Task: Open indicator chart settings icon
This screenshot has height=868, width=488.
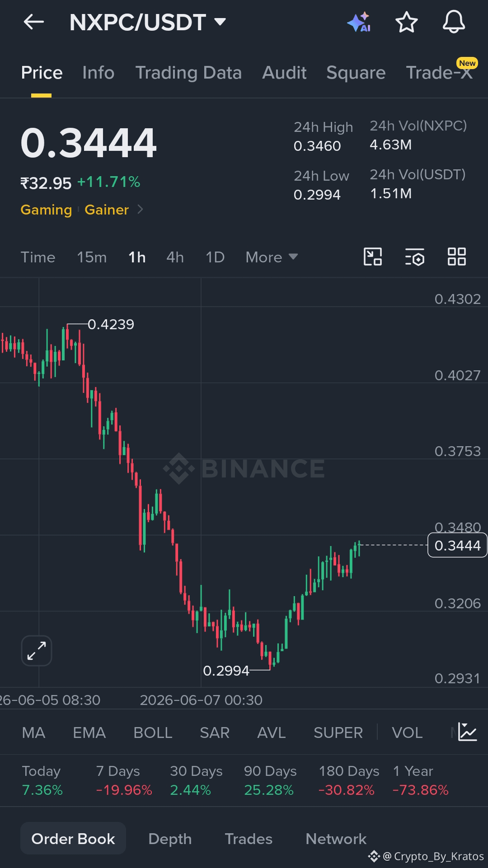Action: pyautogui.click(x=467, y=732)
